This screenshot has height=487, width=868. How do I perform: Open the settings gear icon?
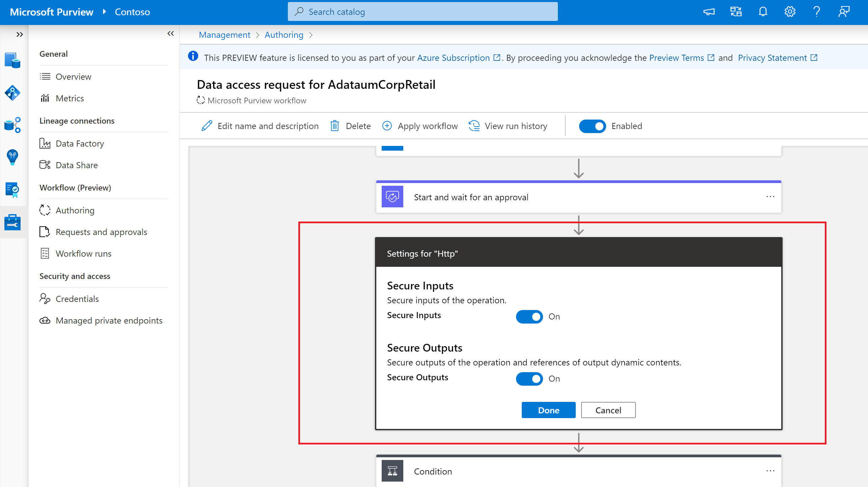pyautogui.click(x=790, y=12)
